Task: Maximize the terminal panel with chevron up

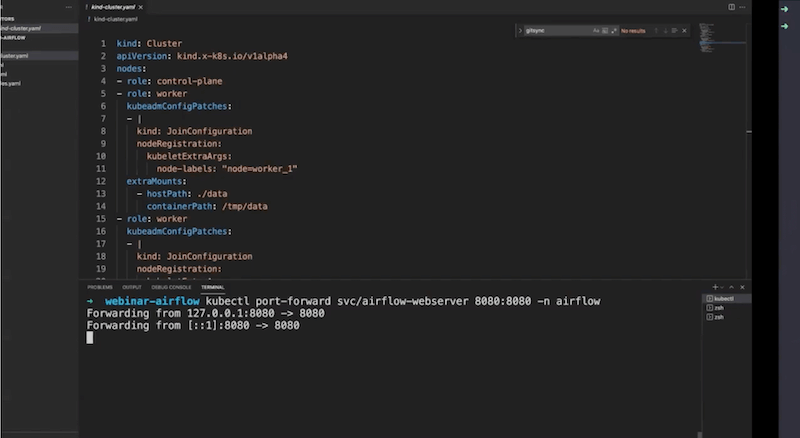Action: [732, 287]
